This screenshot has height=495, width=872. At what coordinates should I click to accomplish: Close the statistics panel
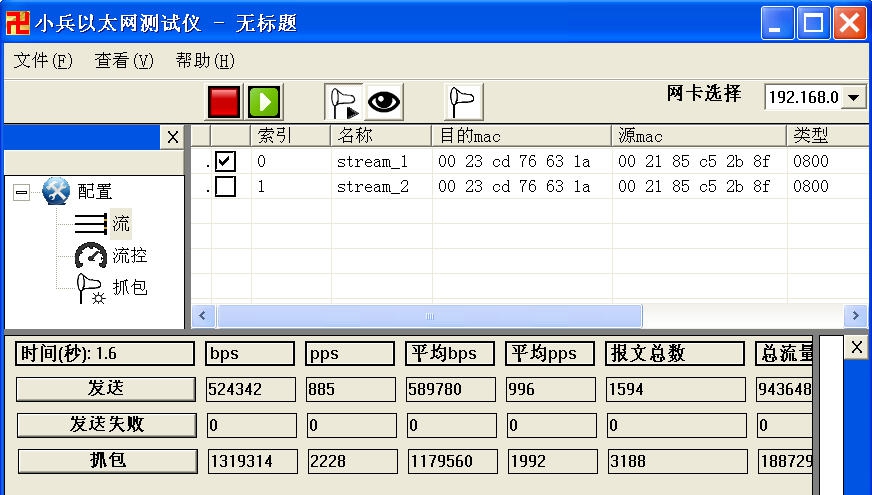coord(856,348)
